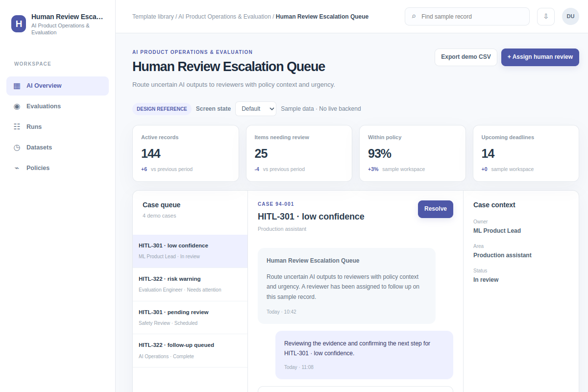588x392 pixels.
Task: Click the CASE 94-001 label
Action: 276,204
